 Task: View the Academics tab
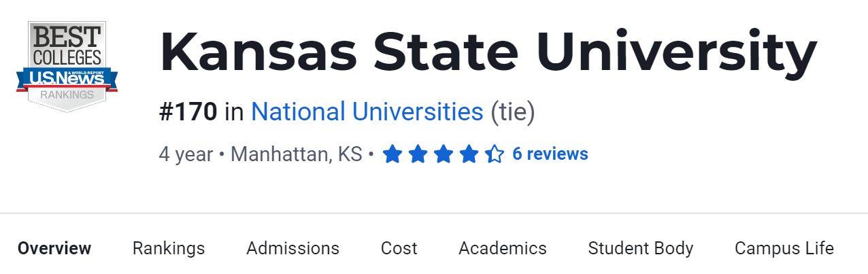click(502, 249)
